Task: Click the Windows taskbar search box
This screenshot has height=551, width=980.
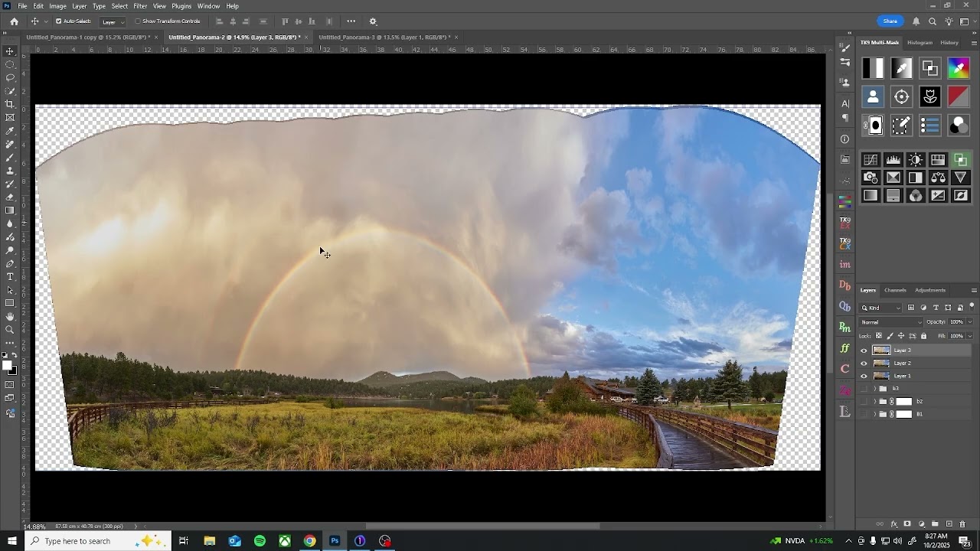Action: tap(100, 541)
